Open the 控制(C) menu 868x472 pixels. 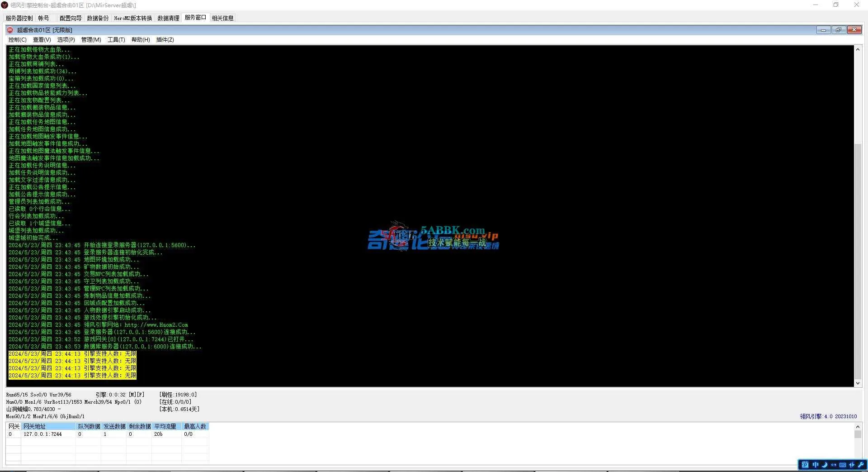coord(17,40)
